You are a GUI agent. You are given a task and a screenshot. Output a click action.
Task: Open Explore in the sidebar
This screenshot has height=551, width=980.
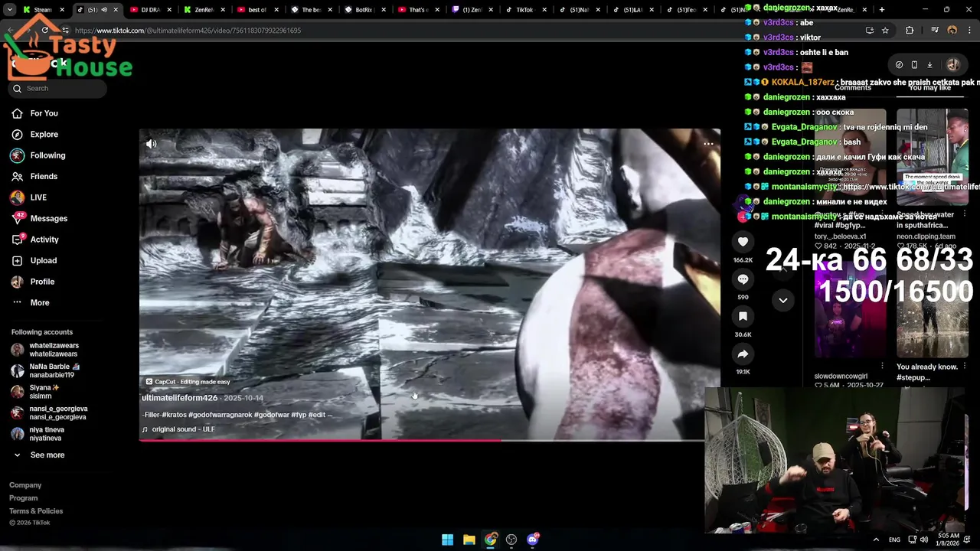tap(44, 134)
